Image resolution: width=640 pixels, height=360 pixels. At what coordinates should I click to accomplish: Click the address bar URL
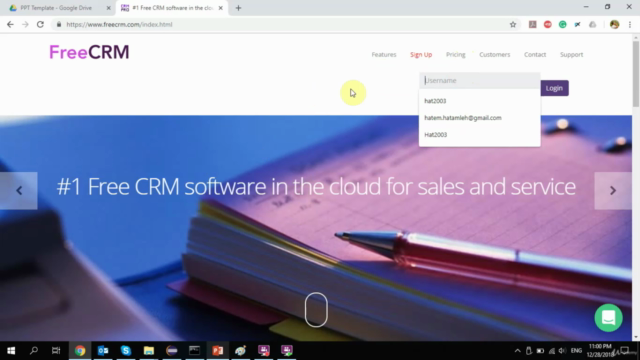click(119, 24)
